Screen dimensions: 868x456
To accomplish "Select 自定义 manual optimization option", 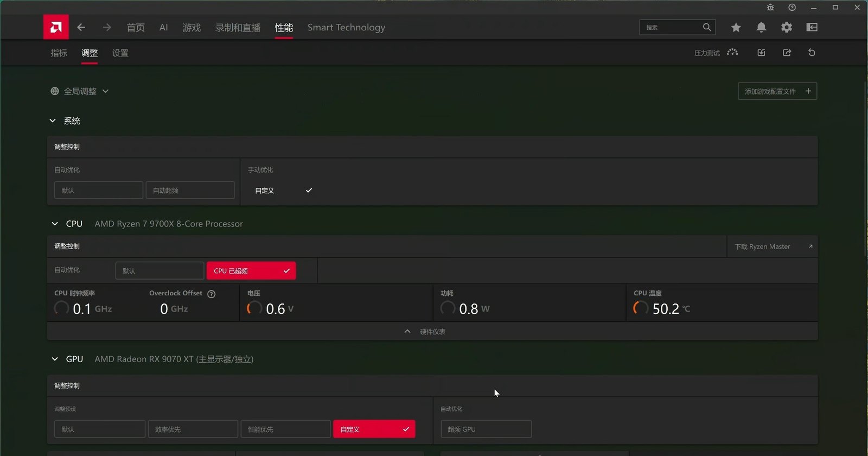I will (283, 191).
